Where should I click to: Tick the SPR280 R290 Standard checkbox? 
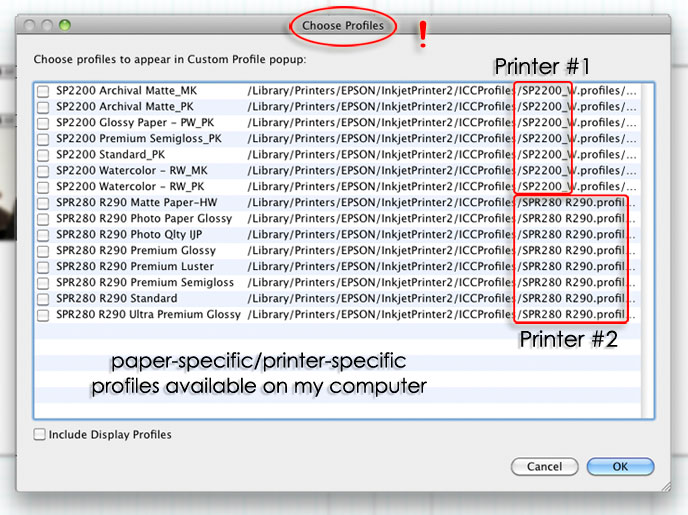click(43, 299)
